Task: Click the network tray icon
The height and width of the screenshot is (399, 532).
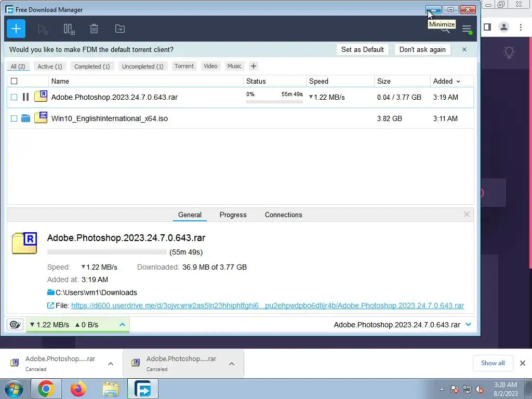Action: point(467,390)
